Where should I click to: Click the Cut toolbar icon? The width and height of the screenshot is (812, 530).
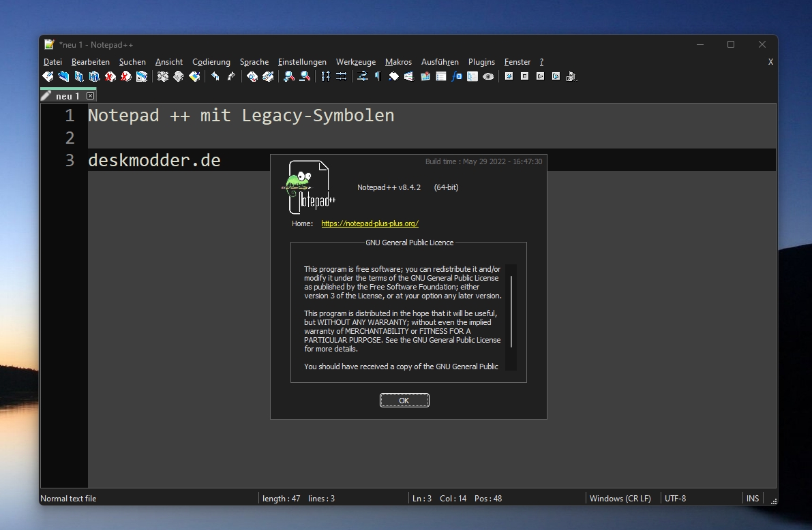click(x=163, y=76)
